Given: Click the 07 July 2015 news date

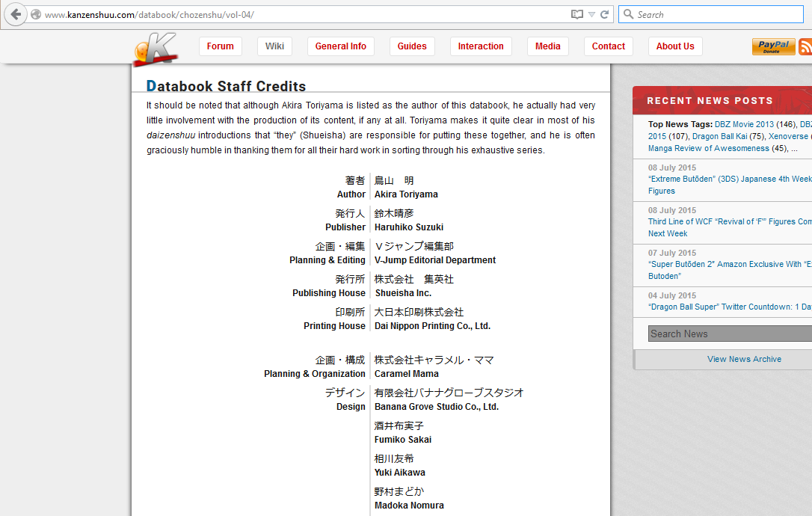Looking at the screenshot, I should coord(672,253).
